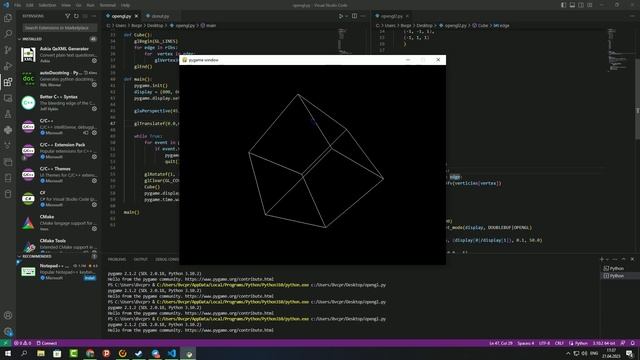Select the first Python terminal in list
The image size is (640, 360).
tap(616, 268)
